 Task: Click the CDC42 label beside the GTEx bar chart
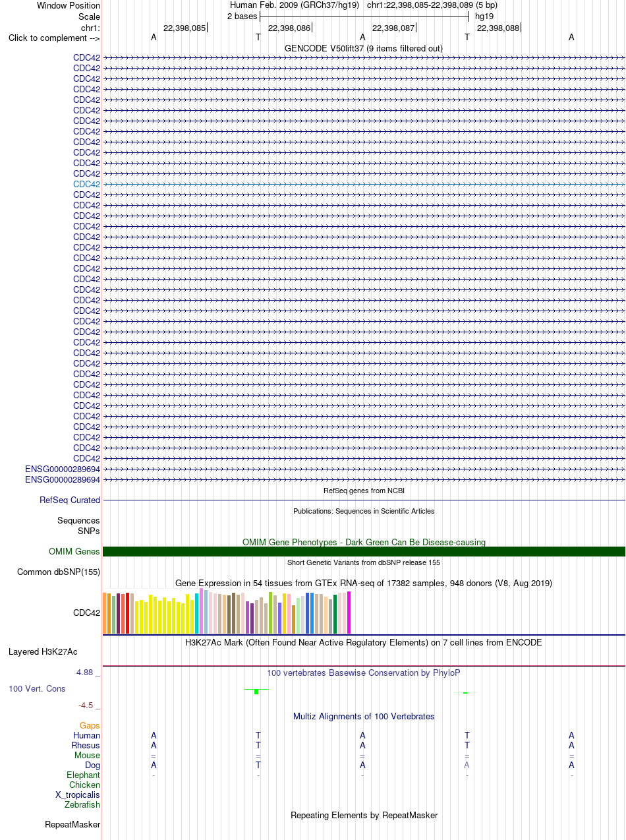click(86, 613)
